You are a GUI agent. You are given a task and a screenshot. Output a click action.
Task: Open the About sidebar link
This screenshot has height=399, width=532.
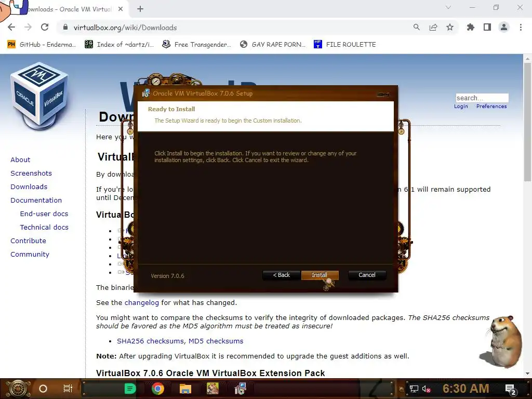pyautogui.click(x=20, y=160)
